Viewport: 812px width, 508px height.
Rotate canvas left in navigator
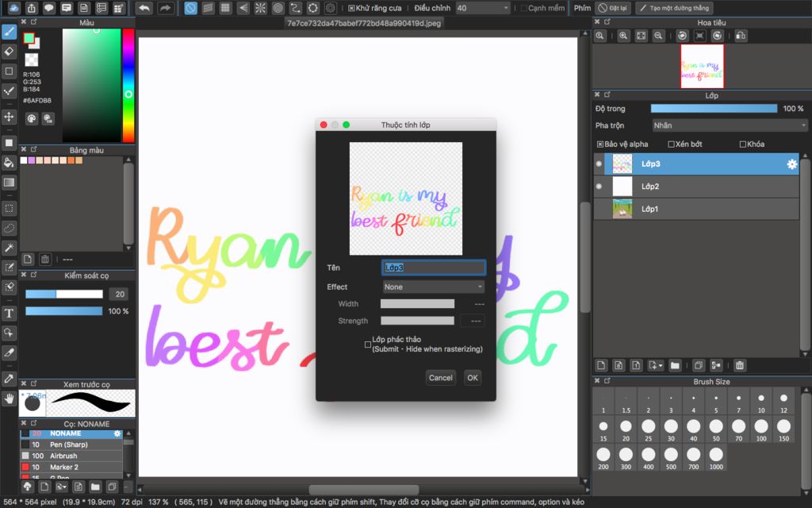point(682,36)
